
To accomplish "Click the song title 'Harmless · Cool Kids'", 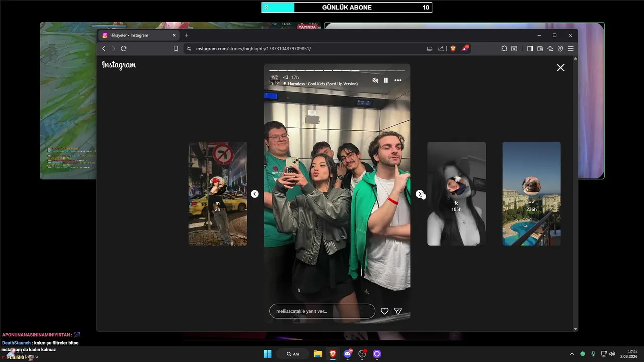I will click(323, 84).
